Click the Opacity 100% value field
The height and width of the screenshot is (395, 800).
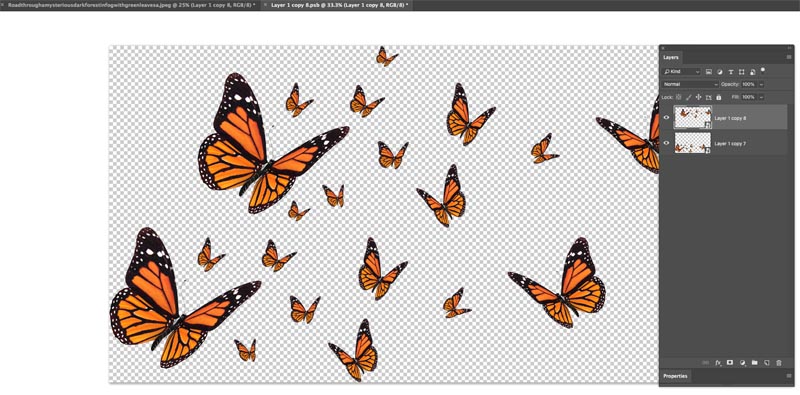748,84
